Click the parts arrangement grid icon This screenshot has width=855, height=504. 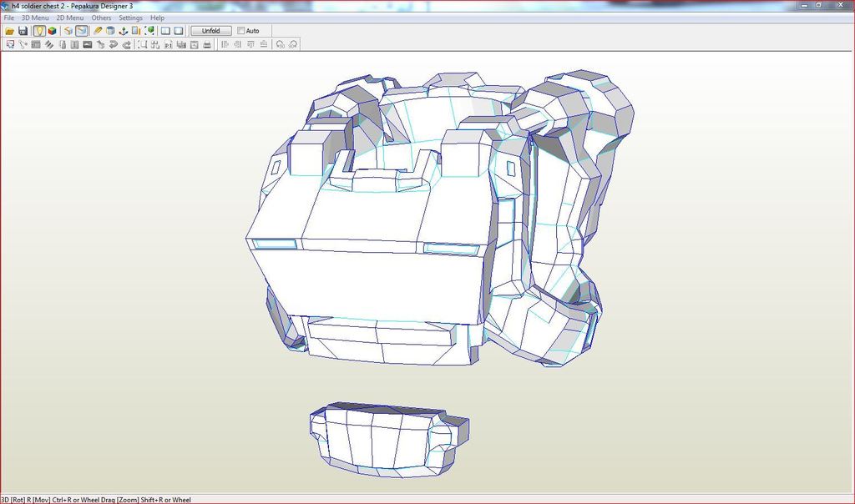coord(155,45)
